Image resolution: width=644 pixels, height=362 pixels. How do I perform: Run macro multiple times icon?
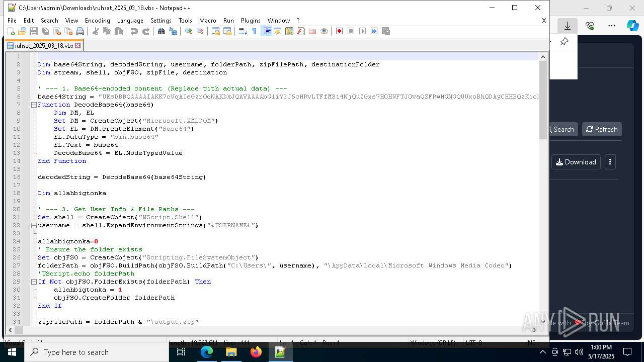tap(374, 31)
